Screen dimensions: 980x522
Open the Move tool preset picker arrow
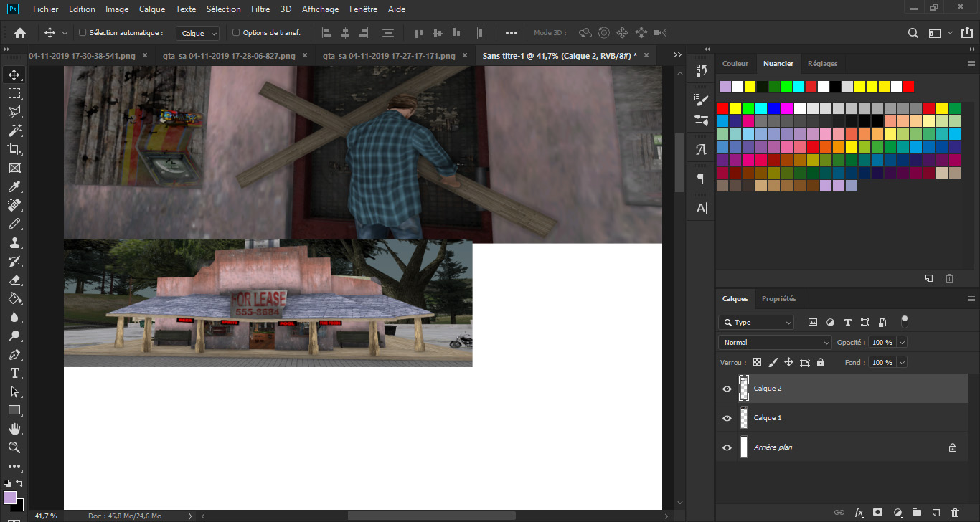click(x=65, y=33)
